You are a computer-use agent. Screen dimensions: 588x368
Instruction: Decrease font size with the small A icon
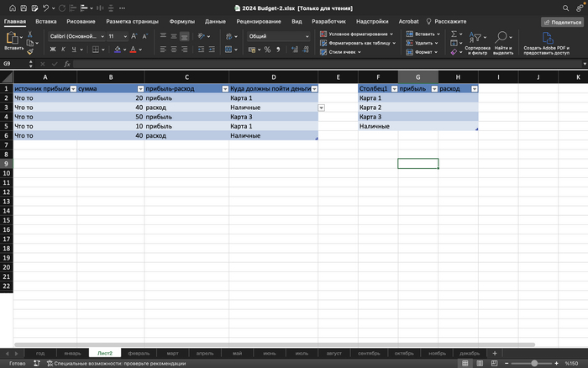[x=144, y=36]
